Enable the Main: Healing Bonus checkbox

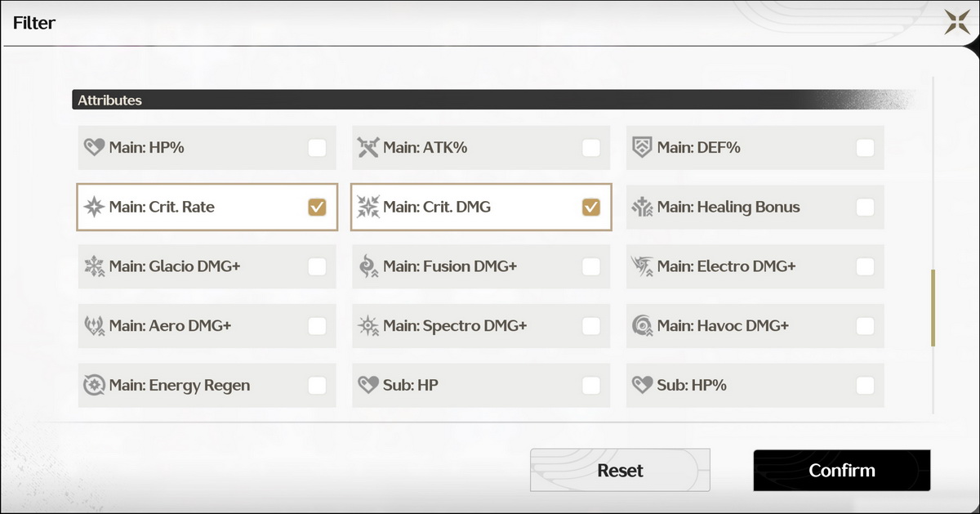click(x=865, y=208)
